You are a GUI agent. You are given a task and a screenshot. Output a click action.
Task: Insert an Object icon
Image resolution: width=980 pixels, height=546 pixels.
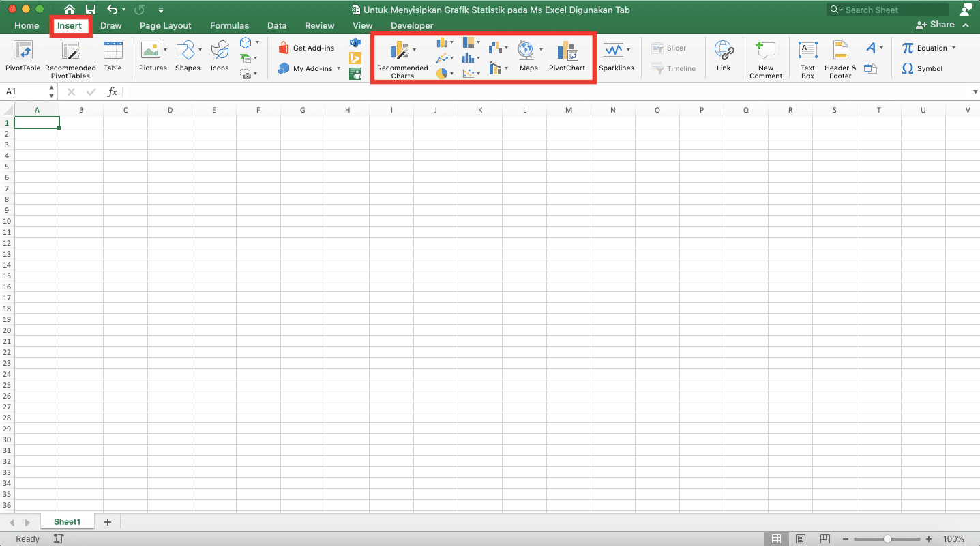(x=870, y=68)
